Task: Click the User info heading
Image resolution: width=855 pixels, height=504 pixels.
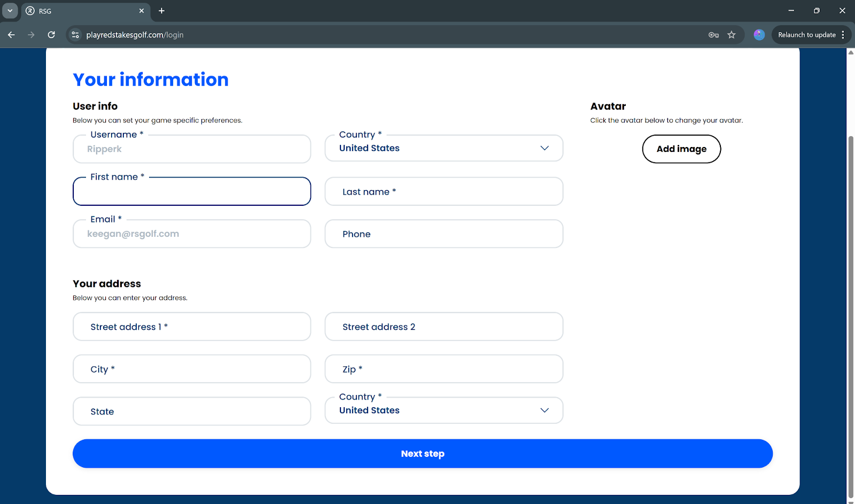Action: tap(95, 106)
